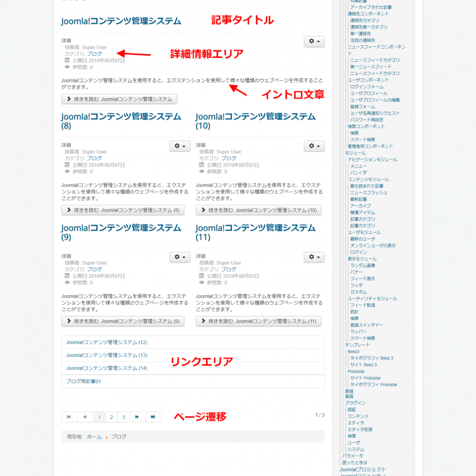Open link Joomla!コンテンツ管理システム (13)
The width and height of the screenshot is (476, 476).
point(107,355)
